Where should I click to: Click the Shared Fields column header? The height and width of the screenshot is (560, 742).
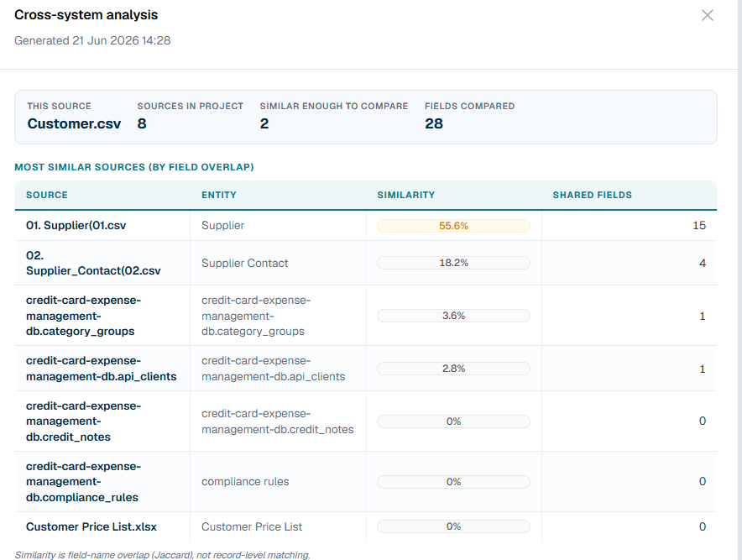[592, 195]
